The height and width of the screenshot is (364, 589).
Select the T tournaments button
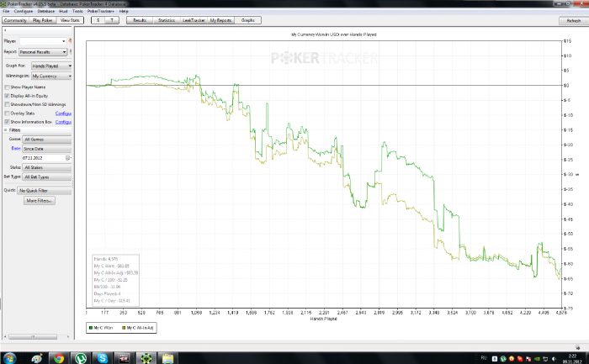tap(112, 20)
